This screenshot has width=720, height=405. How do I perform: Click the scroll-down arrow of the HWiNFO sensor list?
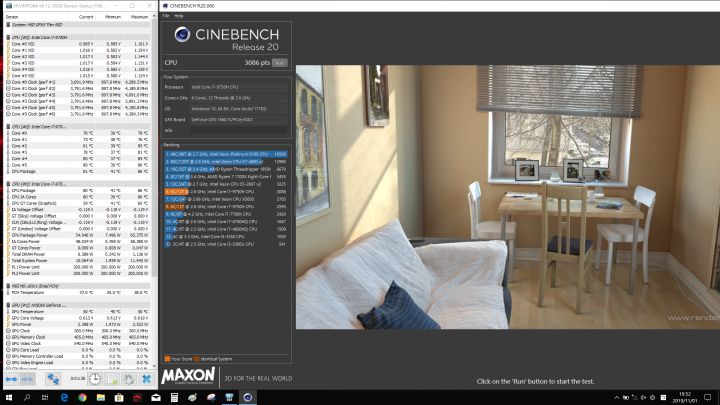154,366
